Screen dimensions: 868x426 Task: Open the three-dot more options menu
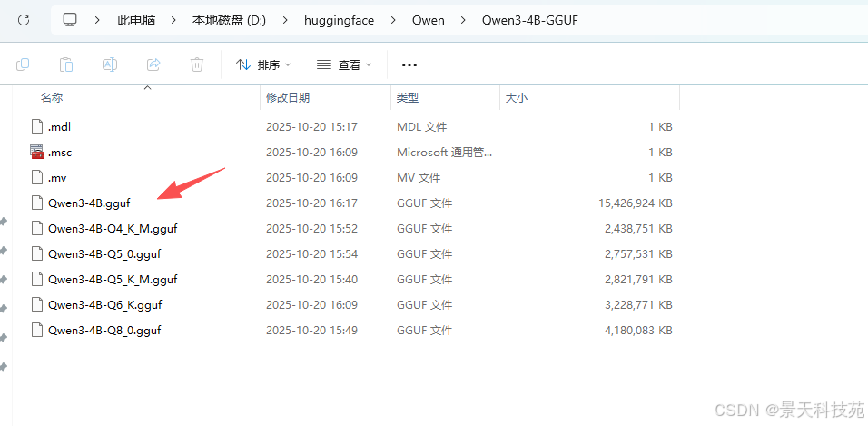(x=409, y=65)
